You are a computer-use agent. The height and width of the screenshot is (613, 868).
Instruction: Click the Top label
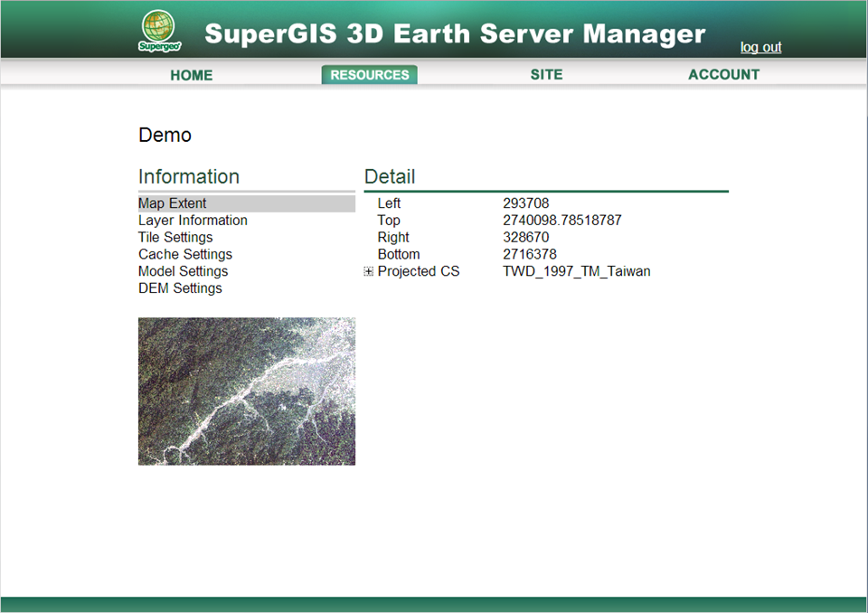[x=389, y=221]
